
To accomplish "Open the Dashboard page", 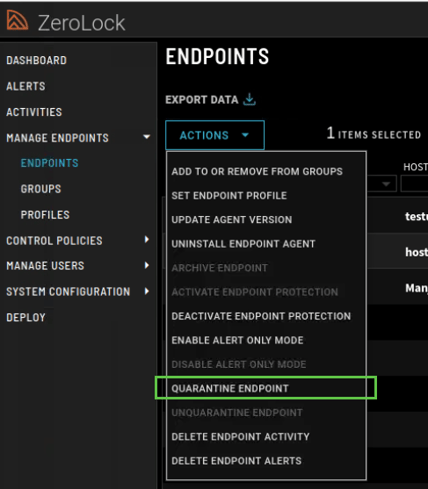I will [x=36, y=60].
